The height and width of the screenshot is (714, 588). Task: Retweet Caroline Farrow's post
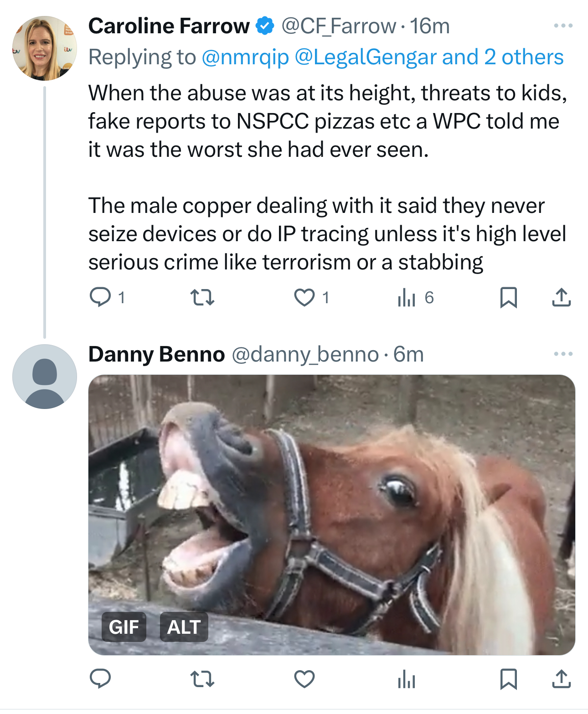[x=202, y=297]
